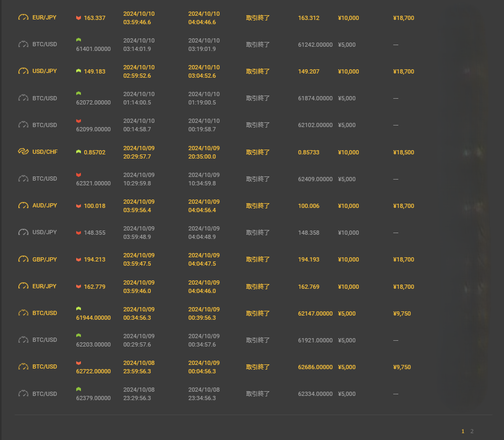Click the green up arrow above 62379.00000
The height and width of the screenshot is (440, 504).
(x=78, y=389)
